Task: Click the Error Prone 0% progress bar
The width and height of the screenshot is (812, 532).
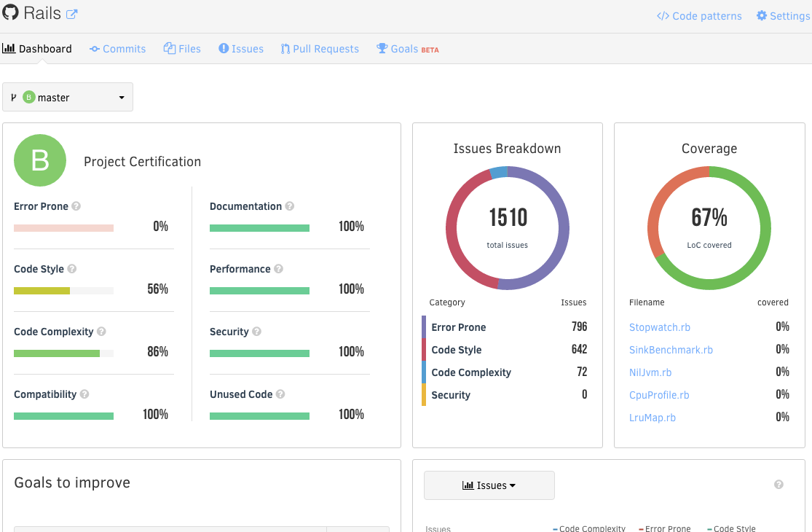Action: (63, 228)
